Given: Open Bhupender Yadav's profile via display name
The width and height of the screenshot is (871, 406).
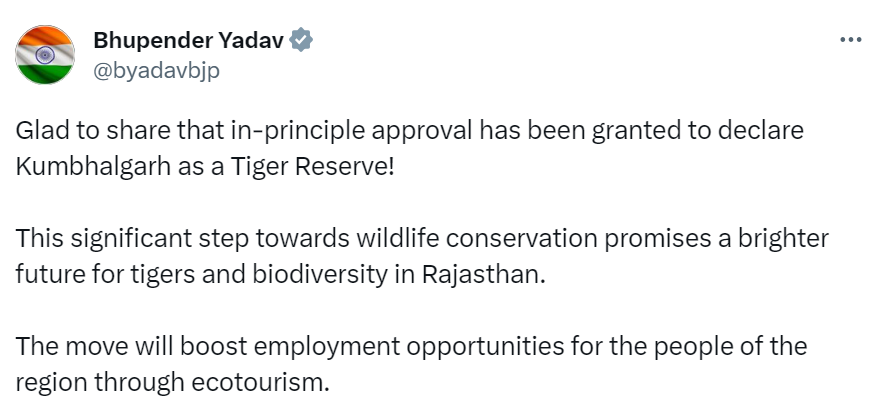Looking at the screenshot, I should [x=188, y=41].
